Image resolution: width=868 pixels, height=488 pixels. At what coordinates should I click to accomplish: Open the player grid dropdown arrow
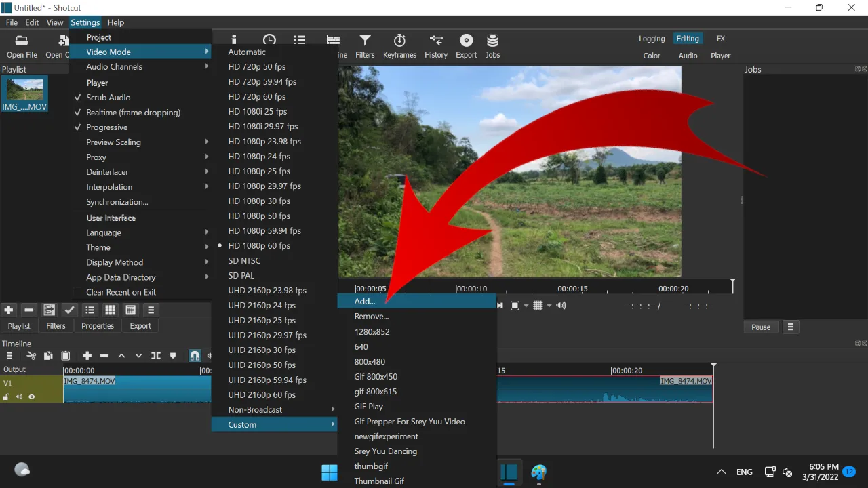(x=549, y=306)
